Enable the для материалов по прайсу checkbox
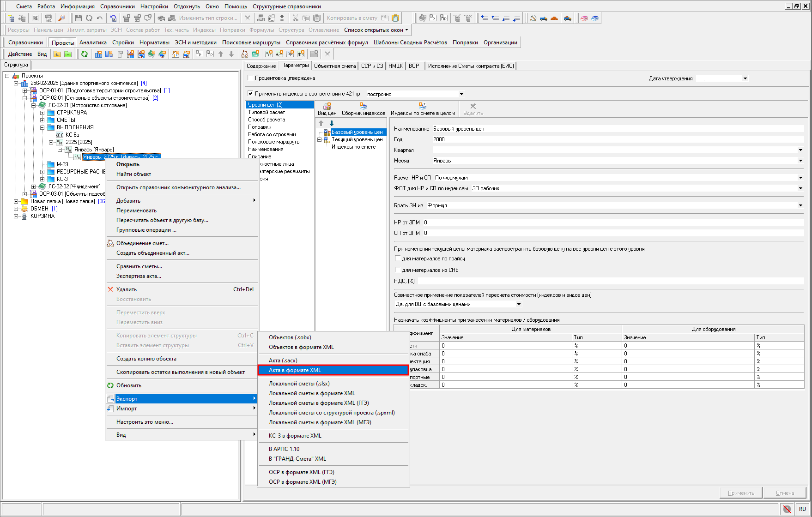812x517 pixels. coord(397,258)
